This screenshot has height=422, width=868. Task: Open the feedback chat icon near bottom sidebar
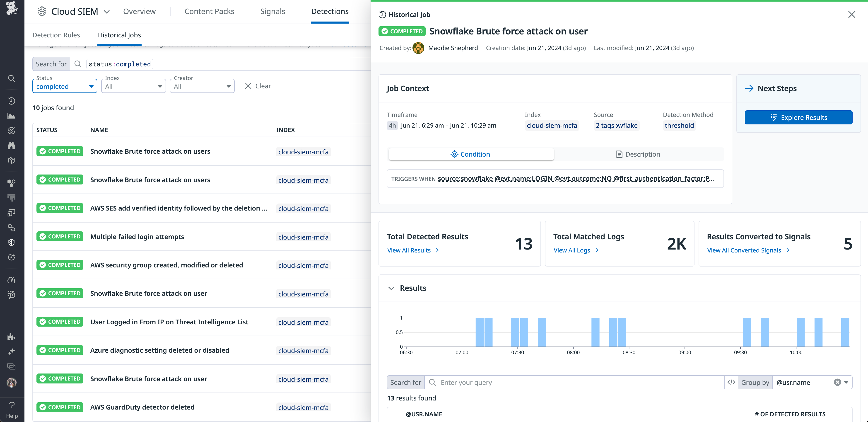[x=12, y=366]
